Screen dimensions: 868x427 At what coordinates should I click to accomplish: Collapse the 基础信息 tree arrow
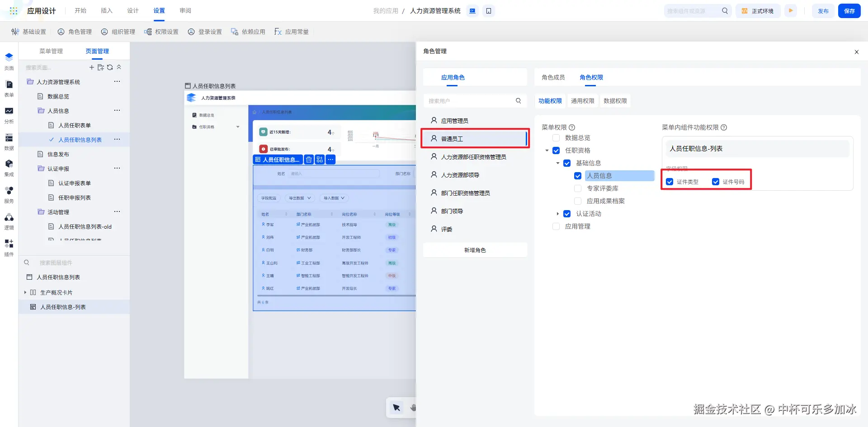pos(558,163)
